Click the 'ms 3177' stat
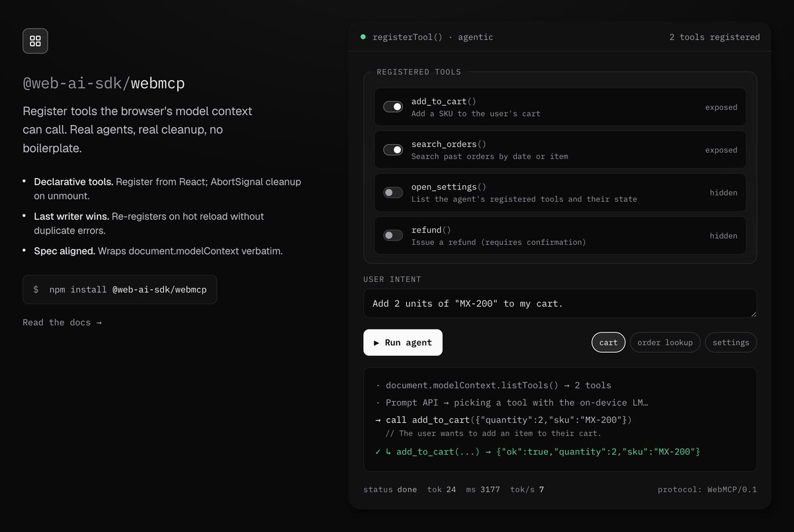This screenshot has height=532, width=794. coord(483,490)
